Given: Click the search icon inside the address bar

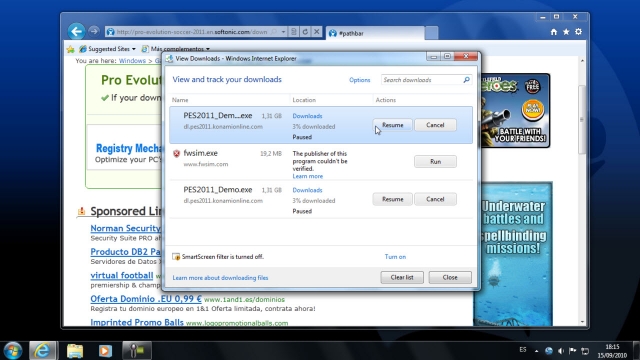Looking at the screenshot, I should tap(274, 32).
